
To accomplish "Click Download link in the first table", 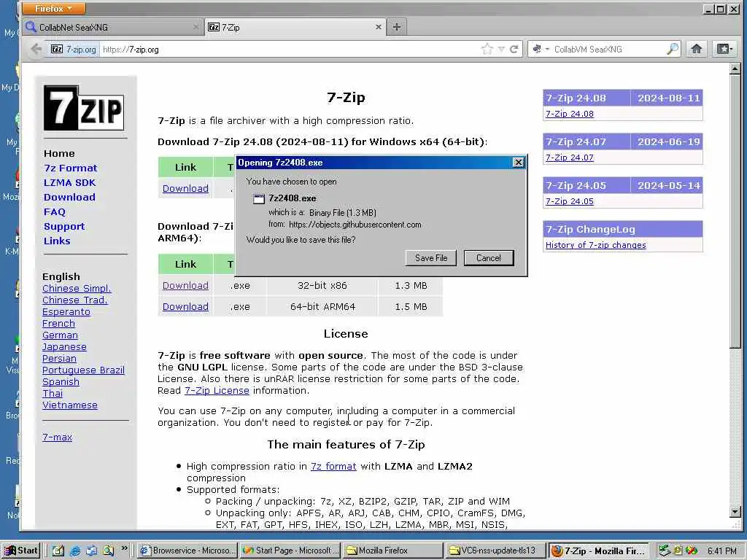I will (185, 189).
